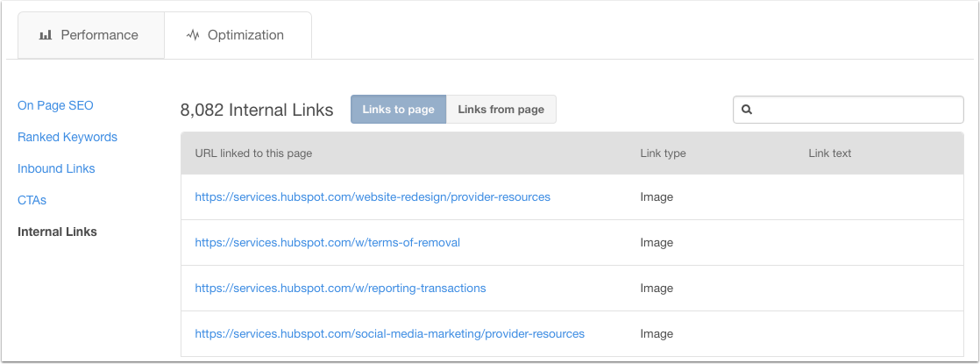980x364 pixels.
Task: Switch to the Performance tab
Action: coord(91,35)
